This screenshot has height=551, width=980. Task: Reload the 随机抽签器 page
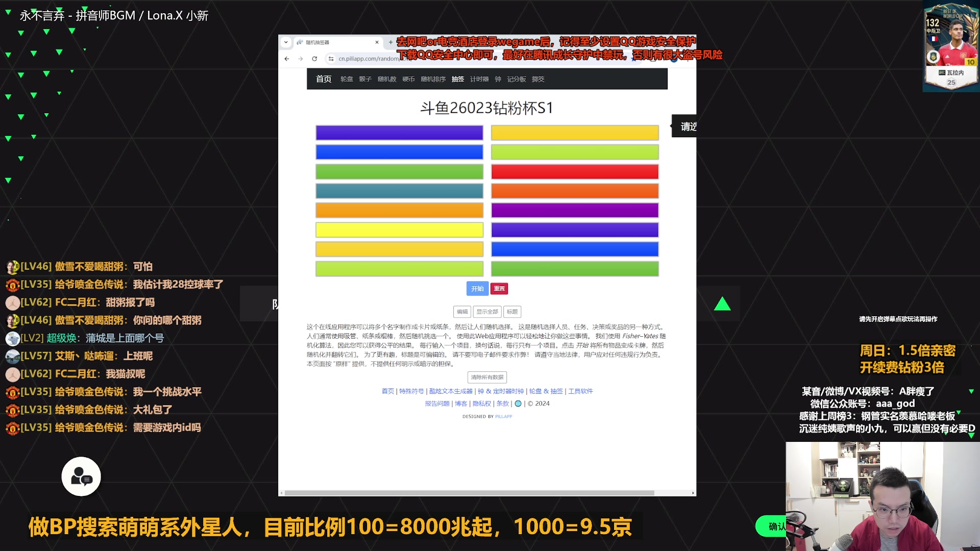pyautogui.click(x=314, y=58)
